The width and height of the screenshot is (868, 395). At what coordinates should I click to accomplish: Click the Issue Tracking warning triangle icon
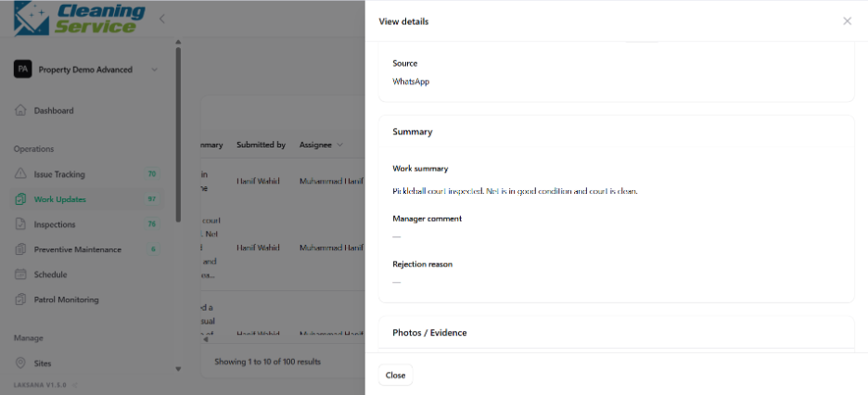click(x=20, y=173)
